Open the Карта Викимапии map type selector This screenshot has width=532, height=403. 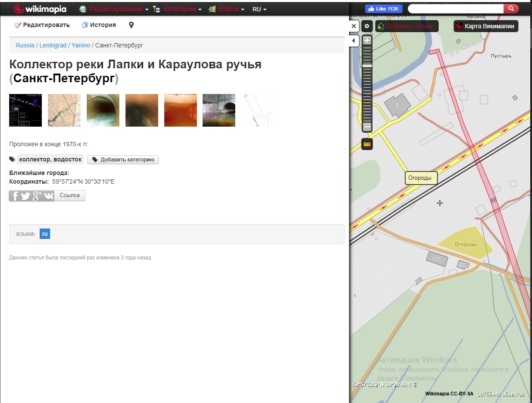(x=486, y=26)
